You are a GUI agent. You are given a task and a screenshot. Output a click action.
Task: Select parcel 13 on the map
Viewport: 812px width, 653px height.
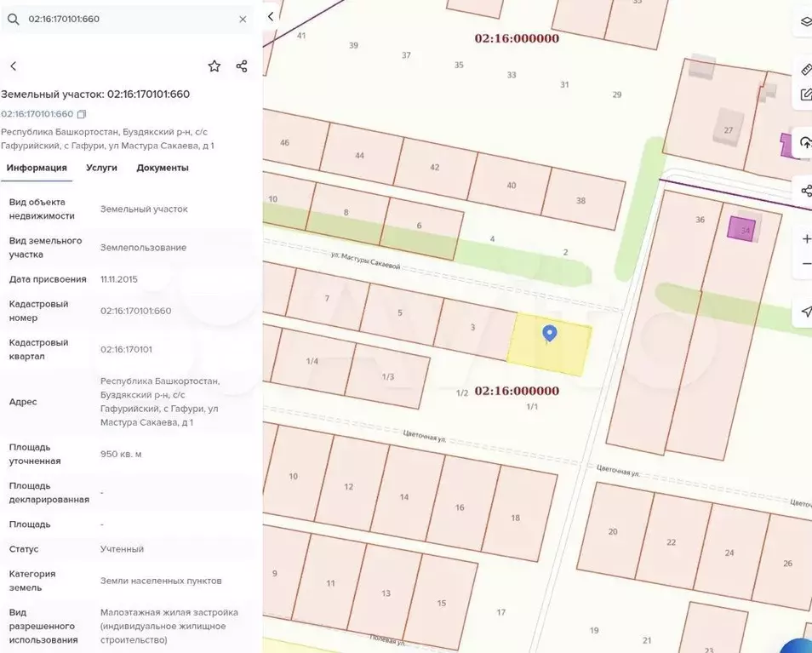(x=384, y=593)
